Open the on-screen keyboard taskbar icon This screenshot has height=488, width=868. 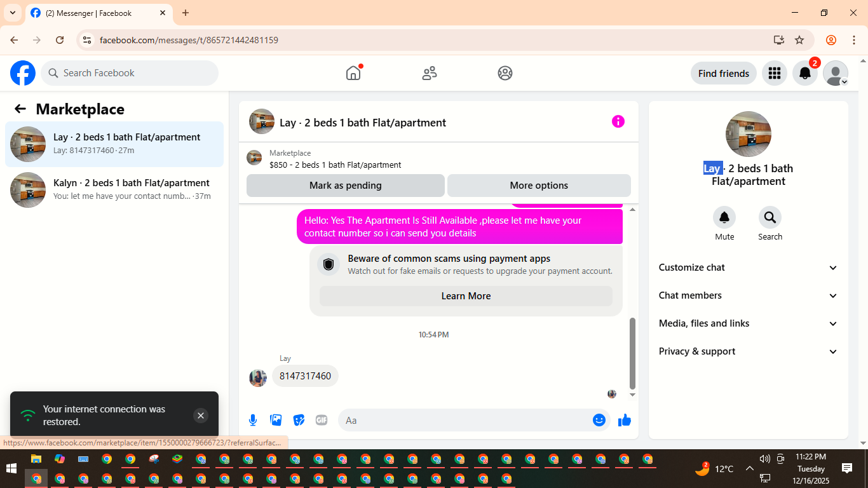point(83,459)
